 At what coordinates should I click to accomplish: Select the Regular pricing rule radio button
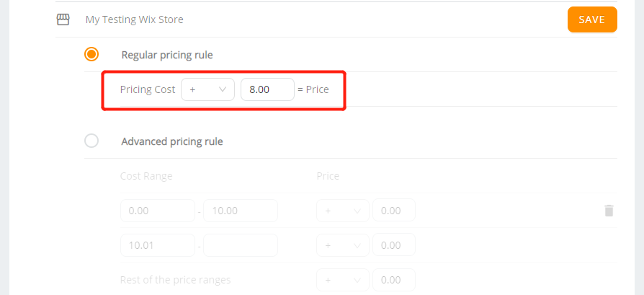tap(91, 54)
